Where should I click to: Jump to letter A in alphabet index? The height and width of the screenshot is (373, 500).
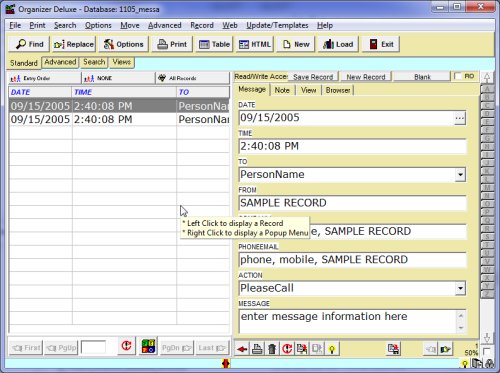(x=487, y=89)
